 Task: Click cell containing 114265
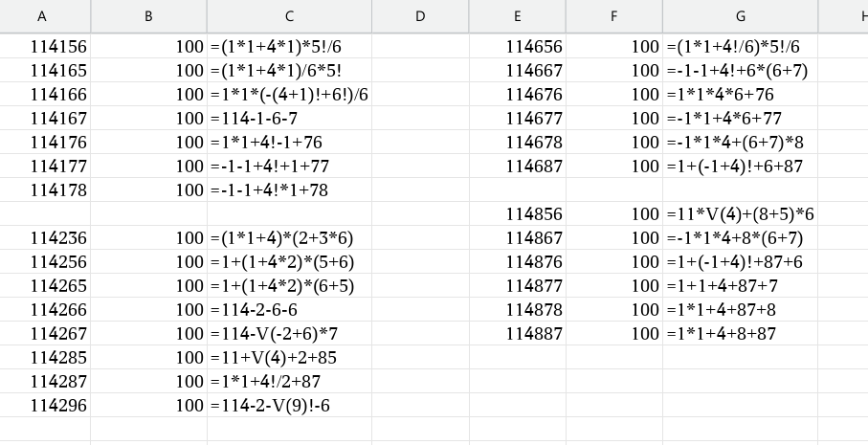point(45,286)
